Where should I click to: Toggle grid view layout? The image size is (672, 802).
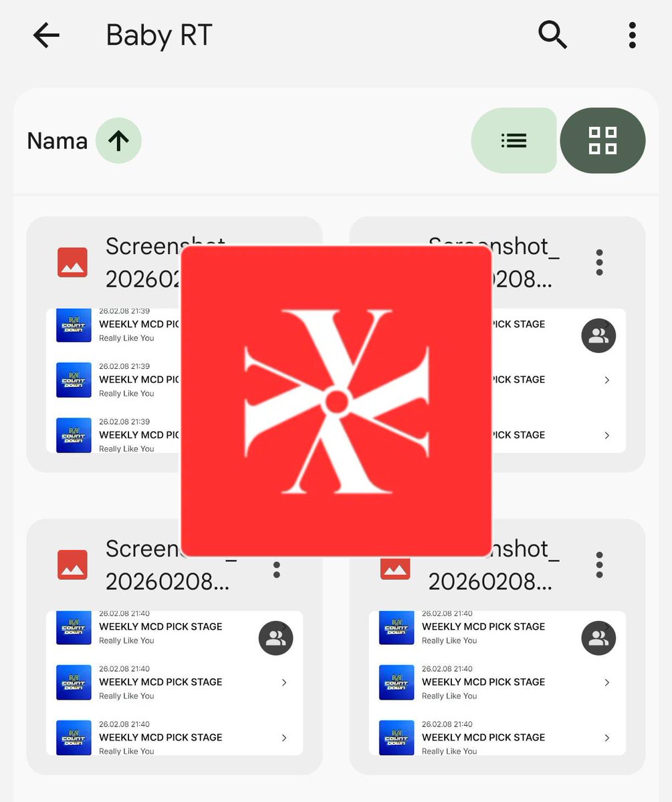click(602, 140)
